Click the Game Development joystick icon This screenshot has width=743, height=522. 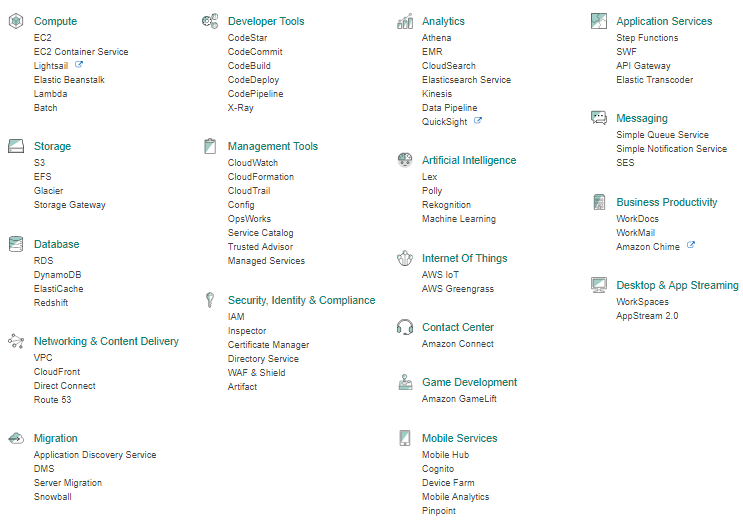coord(405,382)
